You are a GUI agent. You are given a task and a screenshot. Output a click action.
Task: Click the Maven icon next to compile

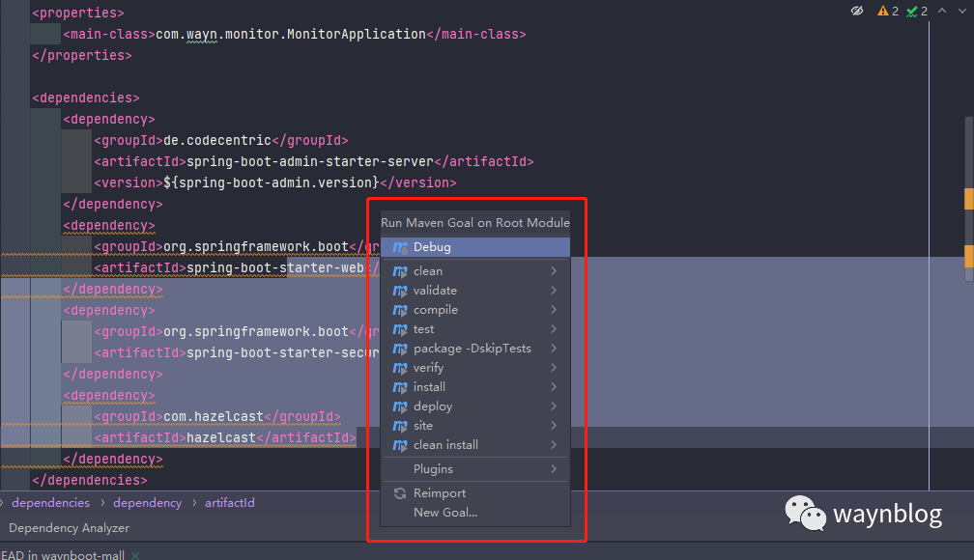tap(400, 310)
